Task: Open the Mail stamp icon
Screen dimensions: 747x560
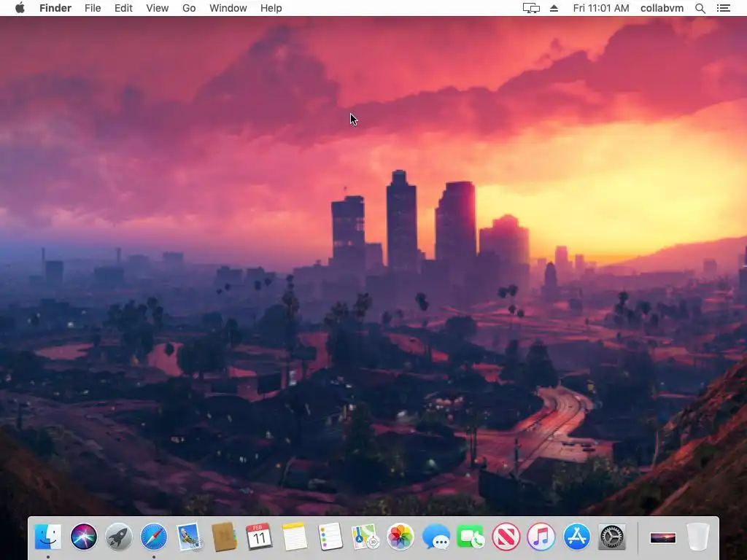Action: click(189, 537)
